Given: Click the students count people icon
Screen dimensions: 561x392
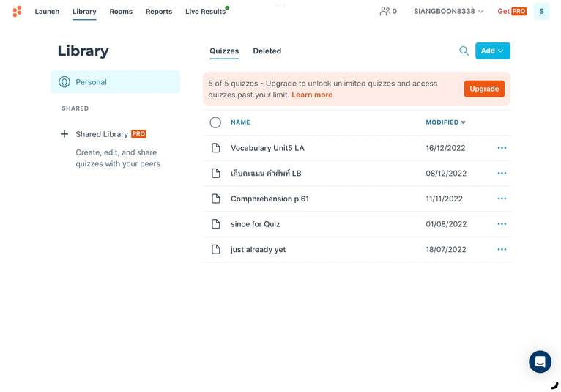Looking at the screenshot, I should click(384, 12).
